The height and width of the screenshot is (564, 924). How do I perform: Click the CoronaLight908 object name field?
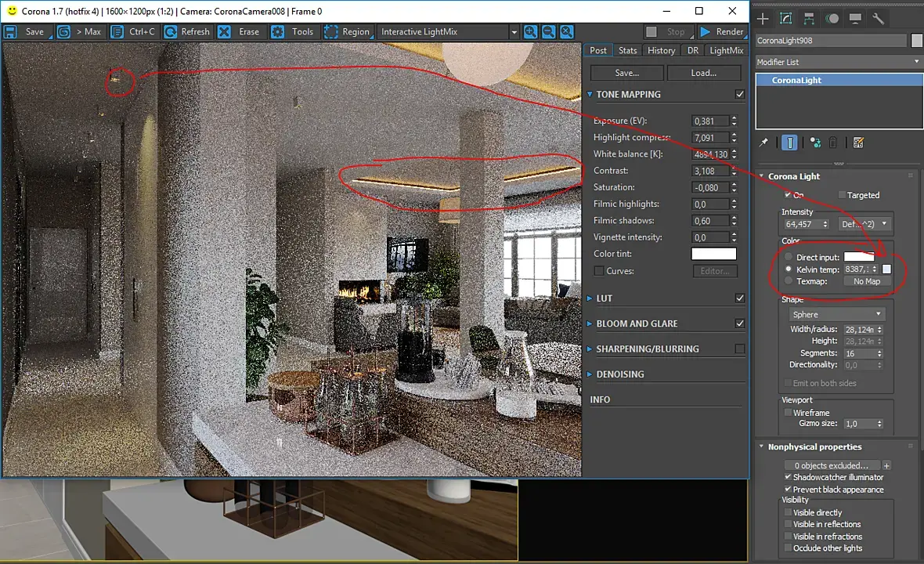click(x=831, y=41)
